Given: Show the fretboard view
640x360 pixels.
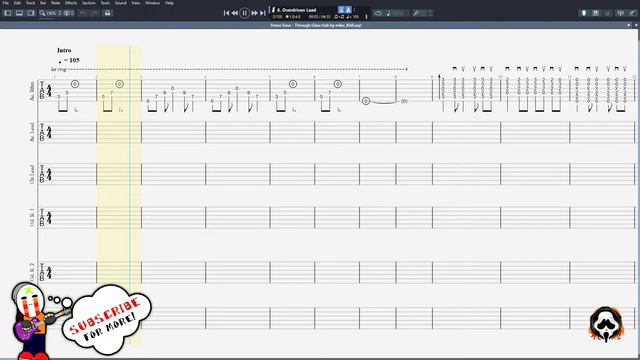Looking at the screenshot, I should pyautogui.click(x=584, y=13).
